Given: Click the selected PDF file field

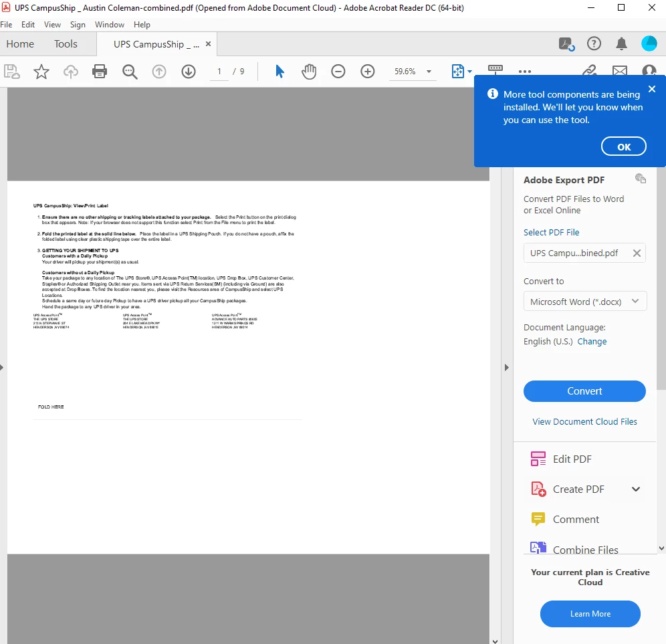Looking at the screenshot, I should 584,253.
